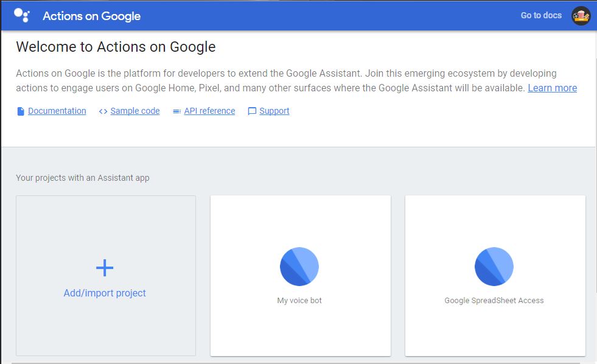
Task: Open the Support link
Action: pos(274,111)
